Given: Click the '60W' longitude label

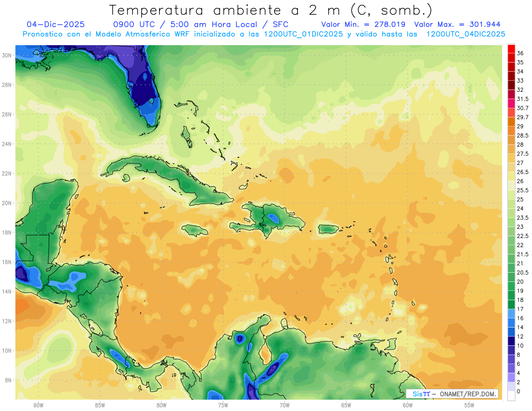Looking at the screenshot, I should coord(408,405).
